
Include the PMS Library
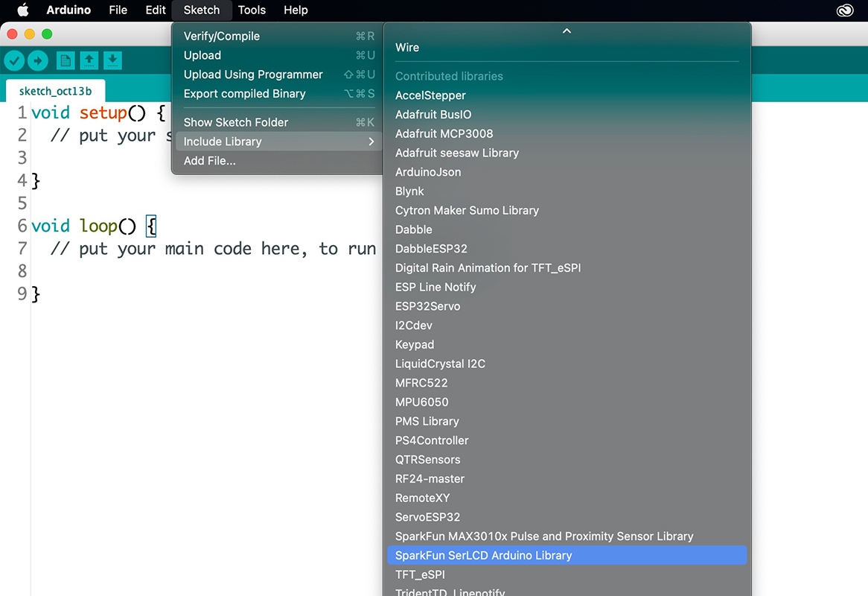(x=567, y=422)
